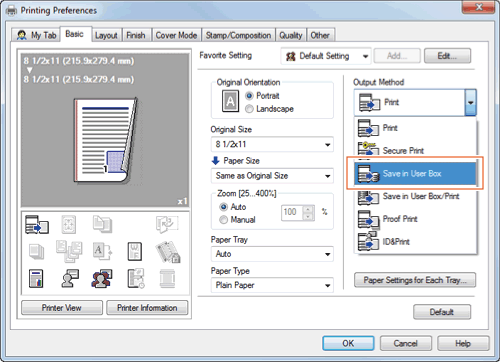Click the watermark W page icon
The height and width of the screenshot is (362, 500).
click(135, 252)
